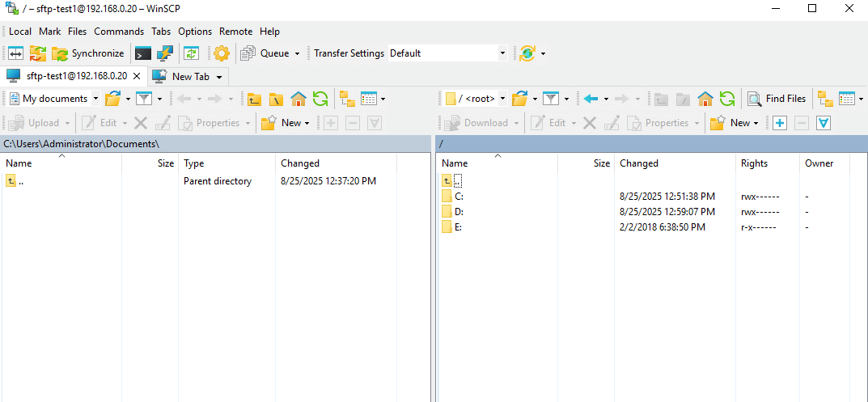Viewport: 868px width, 402px height.
Task: Select the local Parent directory '..' row
Action: (x=199, y=180)
